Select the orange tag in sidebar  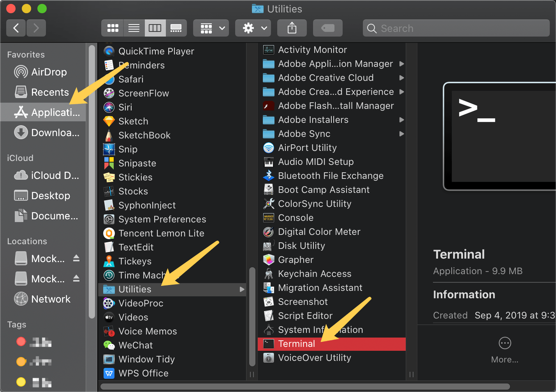[21, 362]
